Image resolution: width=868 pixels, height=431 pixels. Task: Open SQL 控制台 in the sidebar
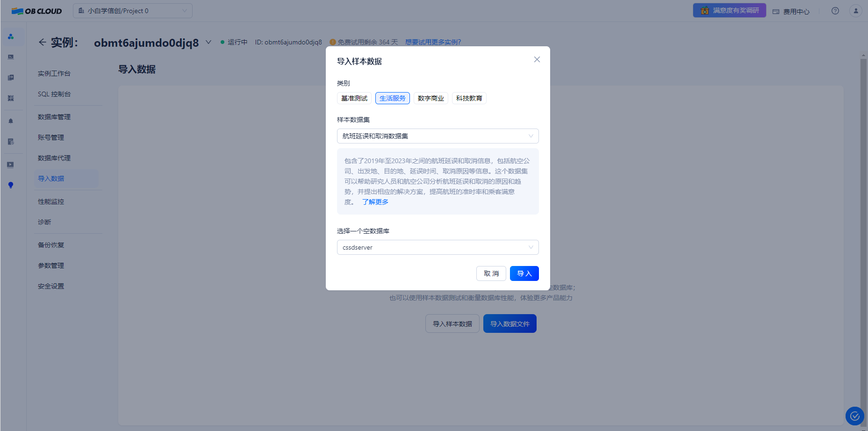point(54,94)
